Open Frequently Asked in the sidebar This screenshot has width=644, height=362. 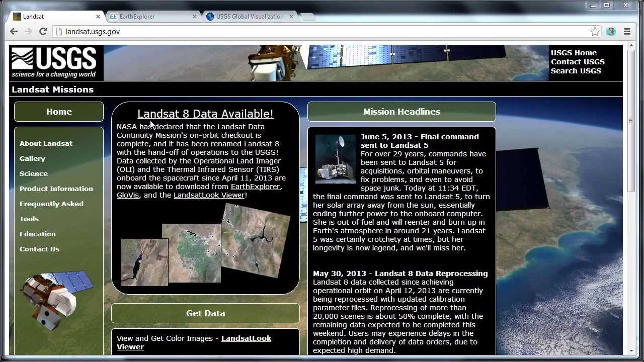point(51,204)
